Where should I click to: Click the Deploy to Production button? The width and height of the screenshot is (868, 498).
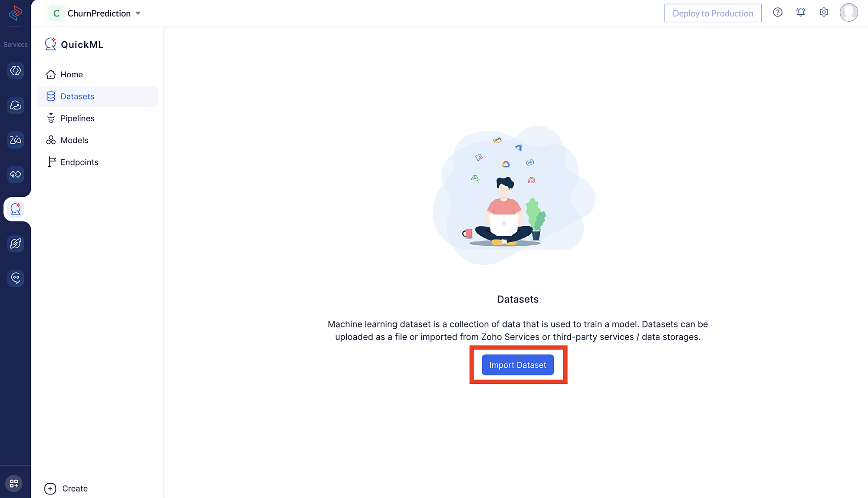tap(713, 13)
